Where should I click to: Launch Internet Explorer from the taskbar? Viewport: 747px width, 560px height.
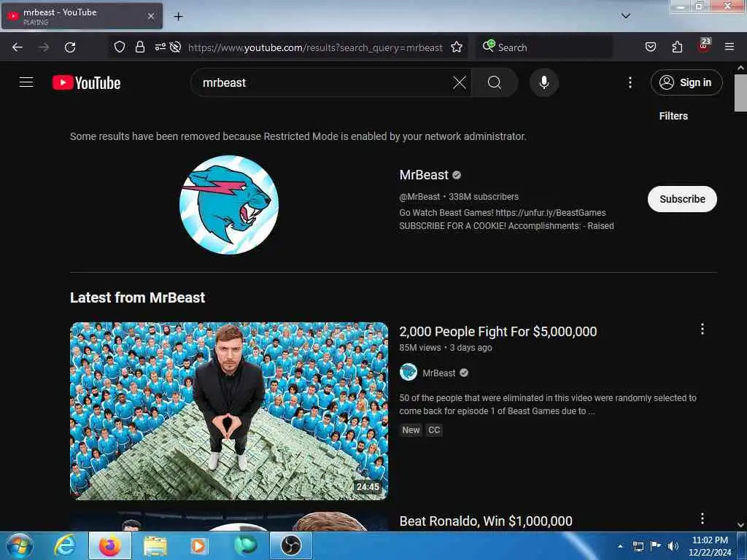(64, 545)
